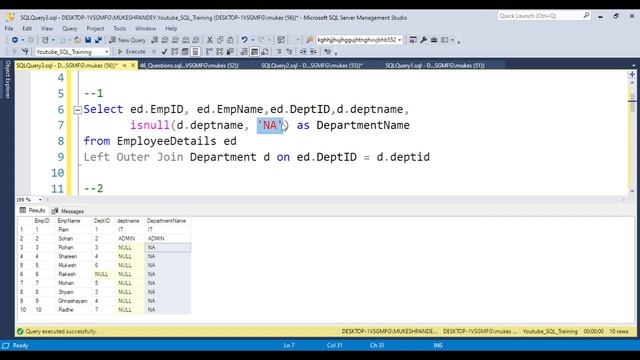Click the Save file icon in toolbar

88,40
